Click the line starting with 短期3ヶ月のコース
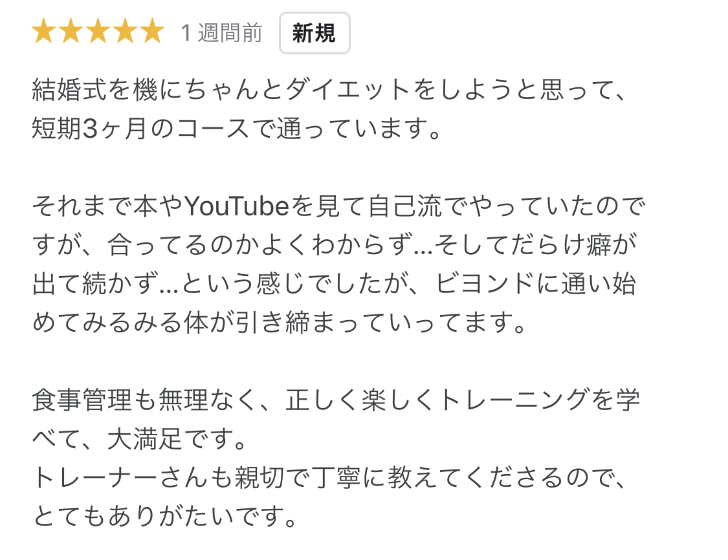Viewport: 728px width, 560px height. coord(236,129)
